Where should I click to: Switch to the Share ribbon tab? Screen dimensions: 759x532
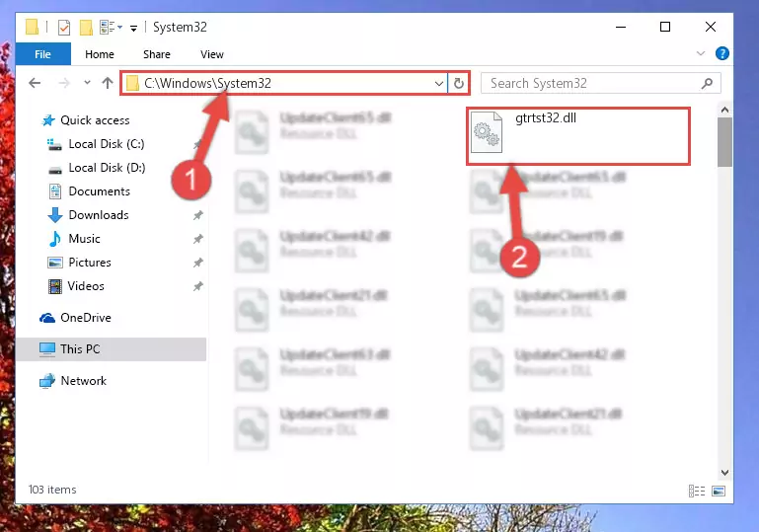point(156,54)
